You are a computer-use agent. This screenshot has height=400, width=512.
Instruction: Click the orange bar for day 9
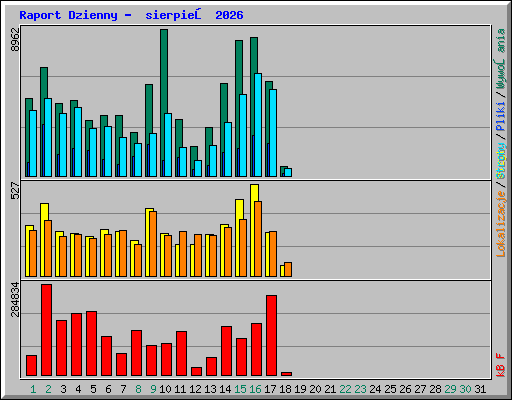(153, 244)
